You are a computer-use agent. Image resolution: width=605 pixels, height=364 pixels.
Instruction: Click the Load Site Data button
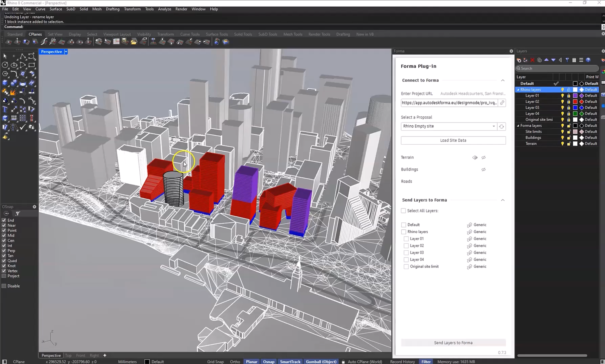pos(453,140)
